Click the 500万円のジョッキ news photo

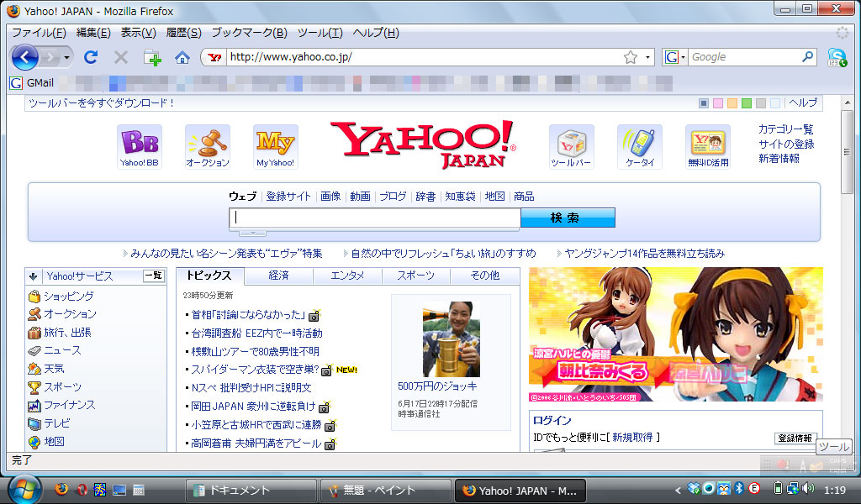point(452,339)
